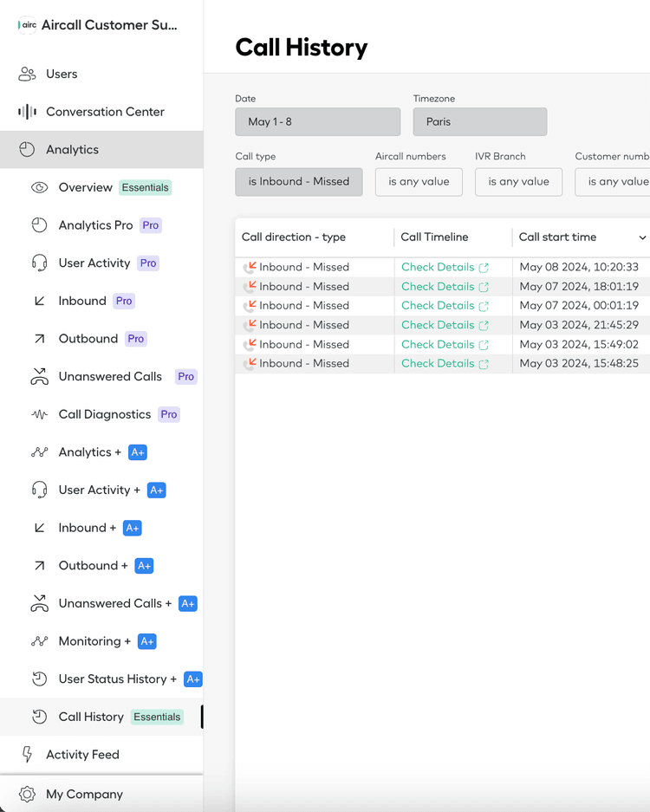Open the Timezone dropdown showing Paris

479,122
